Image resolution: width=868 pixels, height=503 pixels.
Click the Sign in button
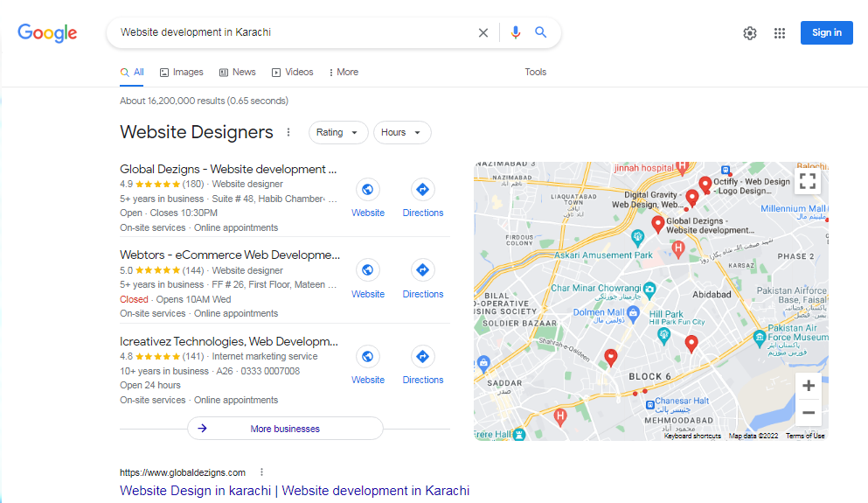826,33
